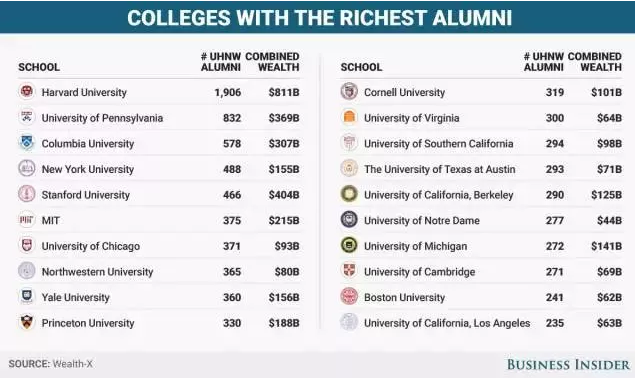Viewport: 635px width, 381px height.
Task: Click the Wealth-X source text
Action: point(73,364)
